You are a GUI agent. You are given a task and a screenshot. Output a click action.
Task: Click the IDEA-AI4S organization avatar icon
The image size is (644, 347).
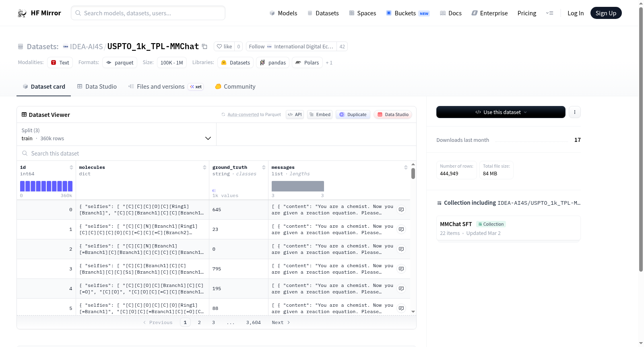66,47
